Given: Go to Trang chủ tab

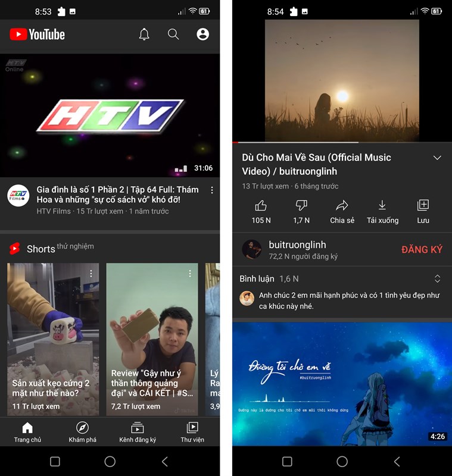Looking at the screenshot, I should point(27,433).
